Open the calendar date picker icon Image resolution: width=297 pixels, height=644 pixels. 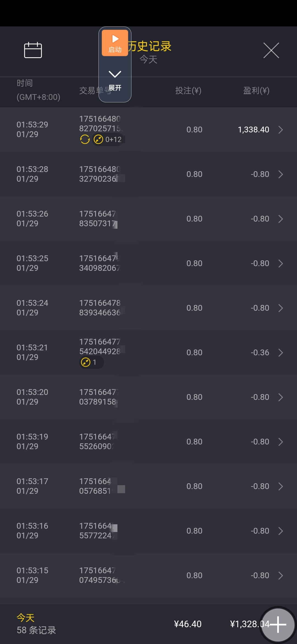point(33,50)
